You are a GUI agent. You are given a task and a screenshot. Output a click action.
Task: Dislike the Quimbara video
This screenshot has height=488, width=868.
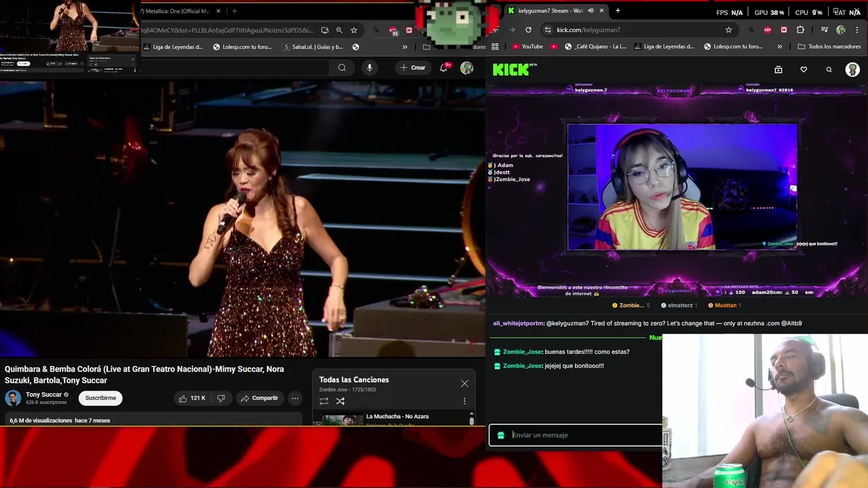(221, 398)
